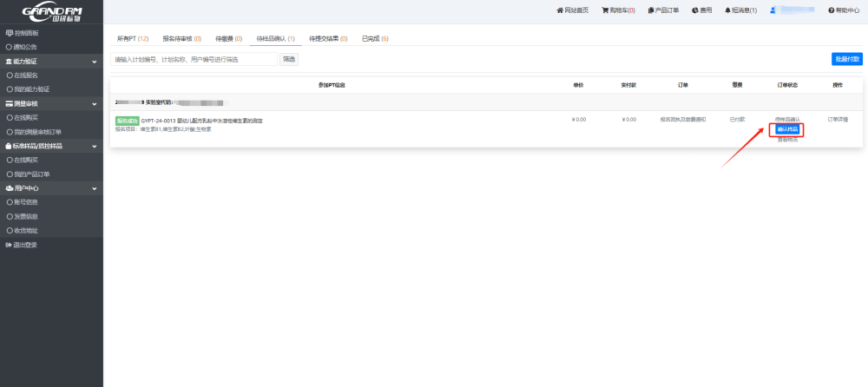Click the plan search input field

[194, 59]
